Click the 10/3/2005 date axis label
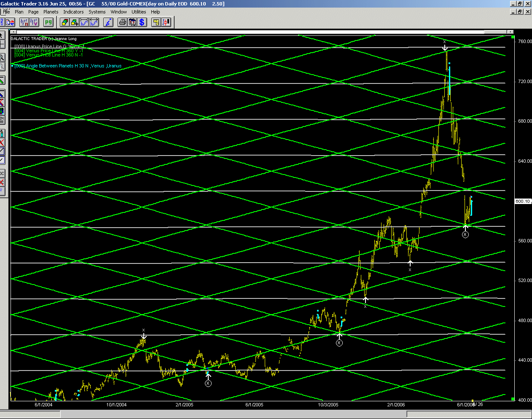The width and height of the screenshot is (532, 419). click(x=328, y=405)
